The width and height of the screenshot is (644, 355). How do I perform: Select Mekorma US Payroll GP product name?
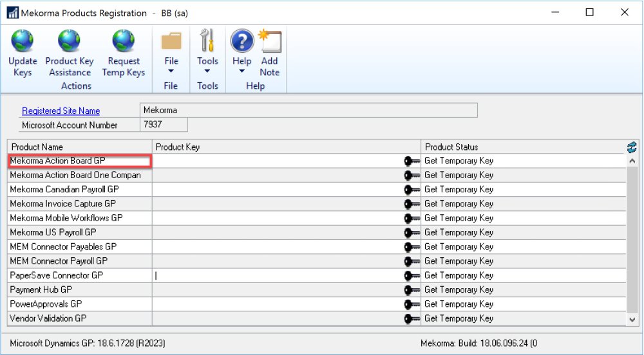coord(53,232)
